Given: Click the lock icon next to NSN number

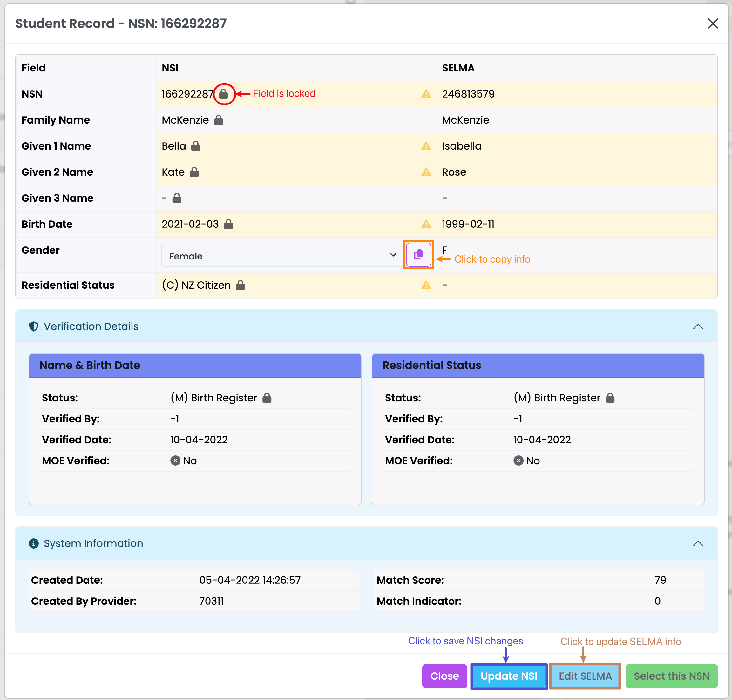Looking at the screenshot, I should tap(223, 94).
